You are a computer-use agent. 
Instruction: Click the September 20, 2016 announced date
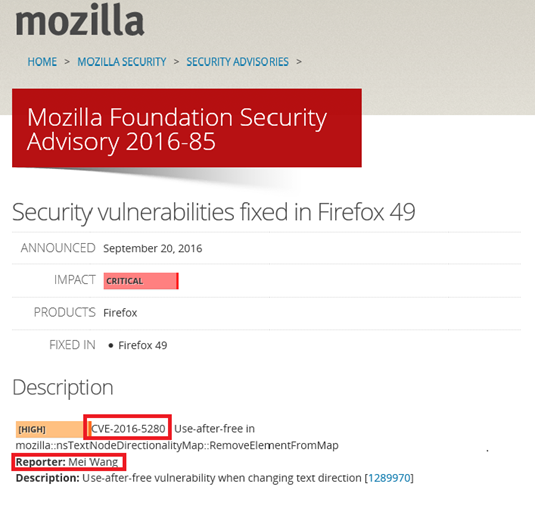pos(153,248)
